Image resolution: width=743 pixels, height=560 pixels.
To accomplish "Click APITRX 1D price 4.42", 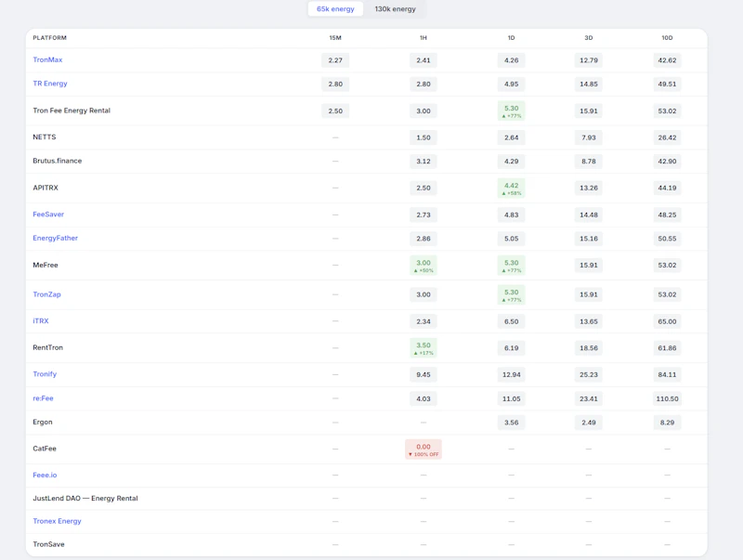I will click(512, 189).
